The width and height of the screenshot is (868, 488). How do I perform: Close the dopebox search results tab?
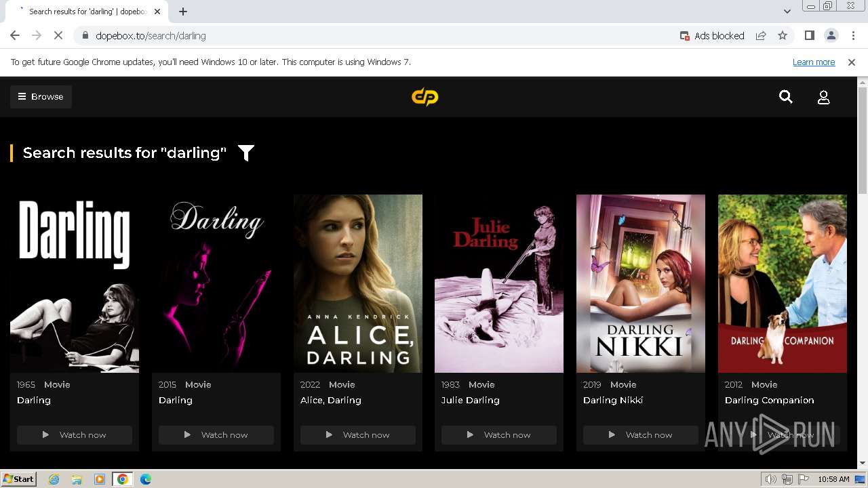(157, 12)
